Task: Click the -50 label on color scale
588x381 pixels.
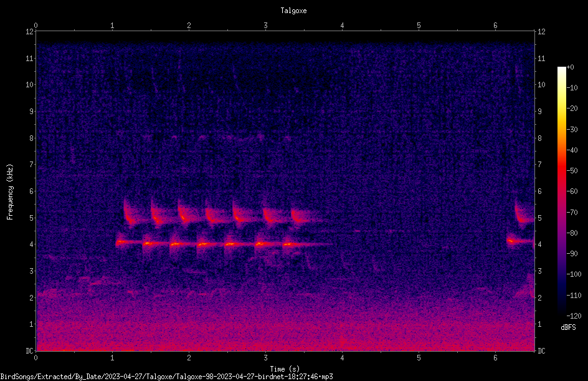Action: (x=572, y=170)
